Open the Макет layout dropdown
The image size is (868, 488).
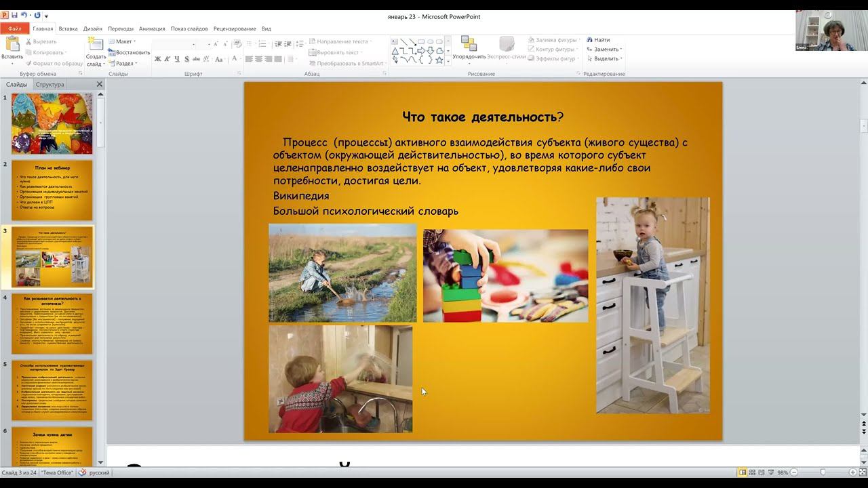point(123,41)
